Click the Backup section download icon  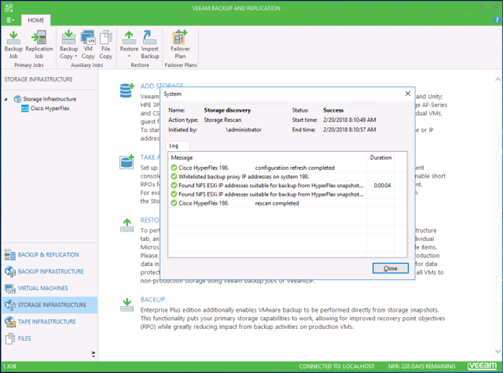(127, 305)
